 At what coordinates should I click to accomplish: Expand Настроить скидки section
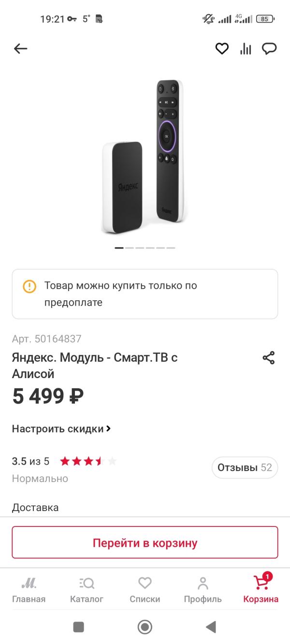(x=60, y=428)
